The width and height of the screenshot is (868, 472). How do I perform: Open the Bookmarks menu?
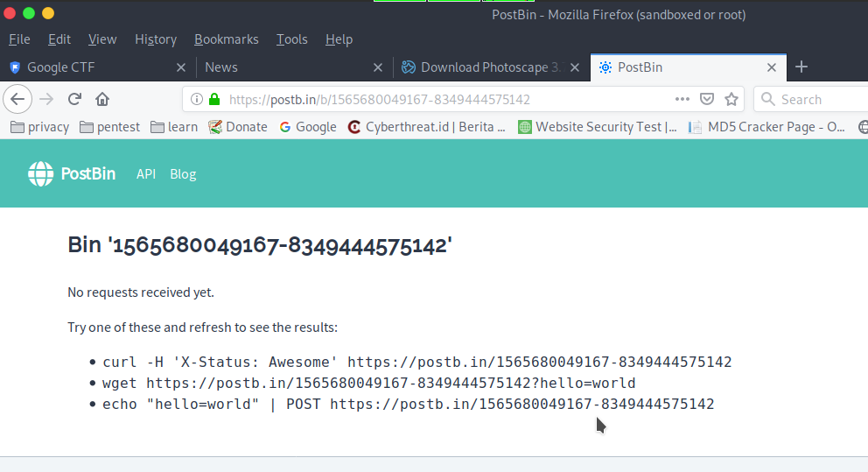(x=227, y=39)
